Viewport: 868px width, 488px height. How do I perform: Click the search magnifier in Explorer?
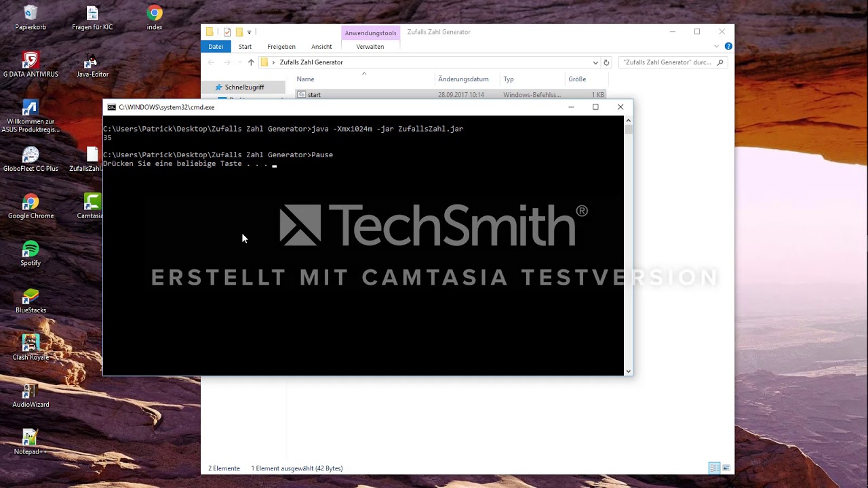(720, 62)
